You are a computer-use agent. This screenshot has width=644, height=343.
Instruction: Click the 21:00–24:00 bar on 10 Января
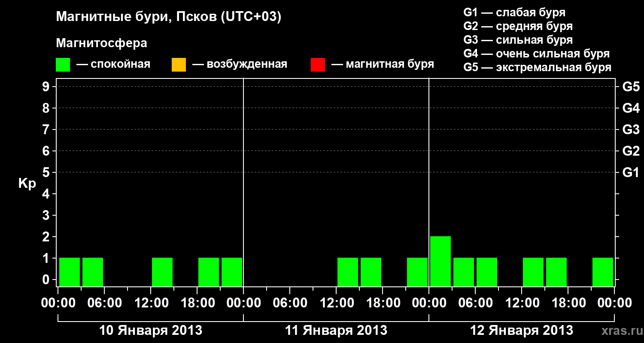pyautogui.click(x=232, y=272)
